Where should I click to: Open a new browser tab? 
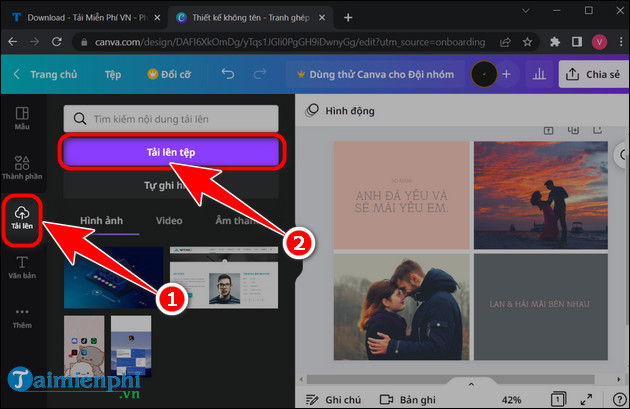click(348, 18)
